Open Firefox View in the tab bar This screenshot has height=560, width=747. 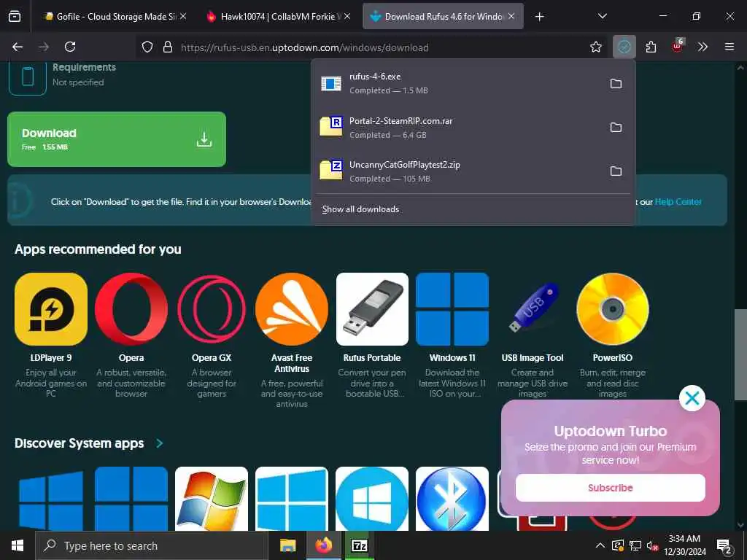(x=15, y=17)
